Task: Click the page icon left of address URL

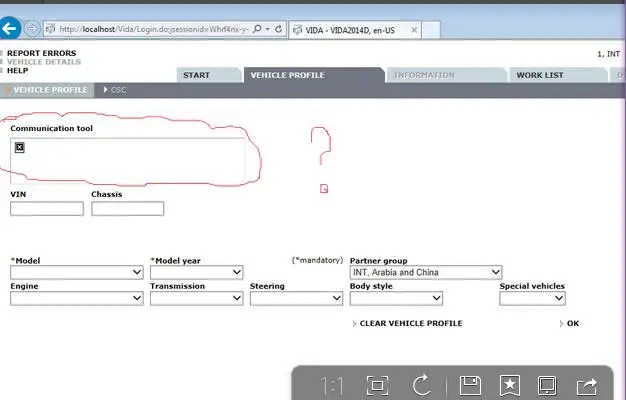Action: [50, 29]
